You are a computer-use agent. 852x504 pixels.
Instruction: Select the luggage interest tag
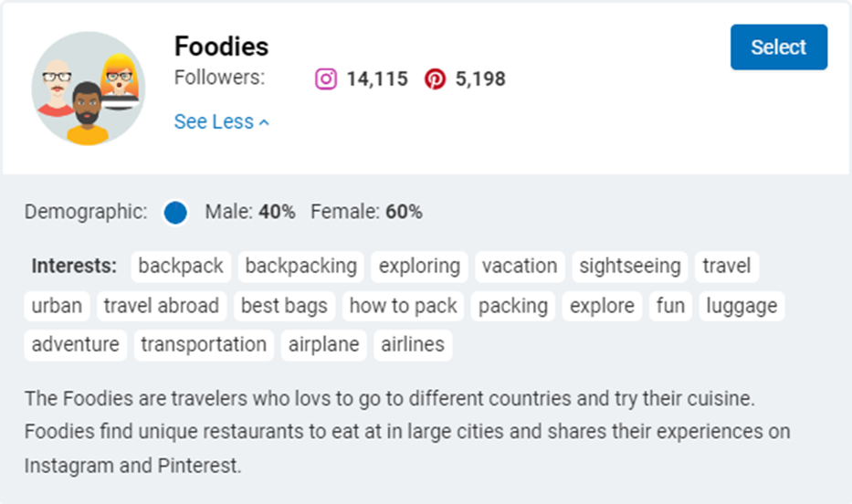[742, 306]
